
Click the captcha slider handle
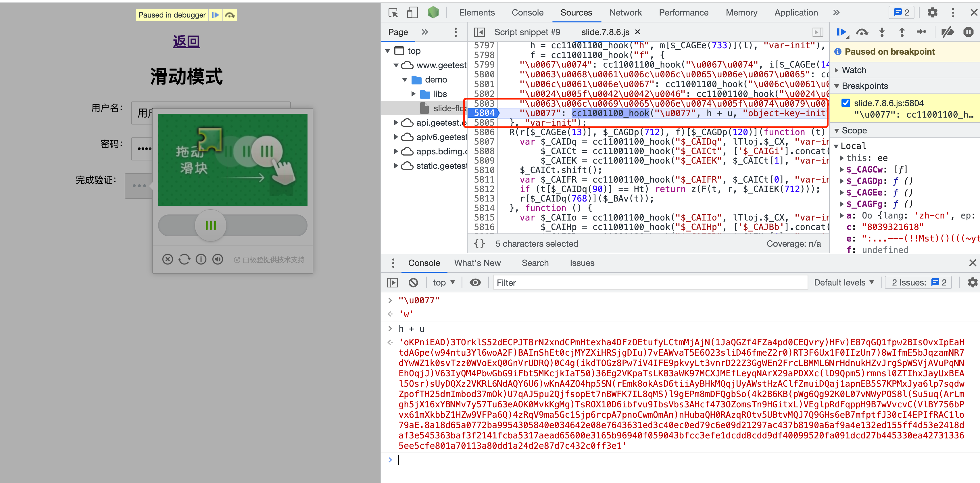pos(210,225)
